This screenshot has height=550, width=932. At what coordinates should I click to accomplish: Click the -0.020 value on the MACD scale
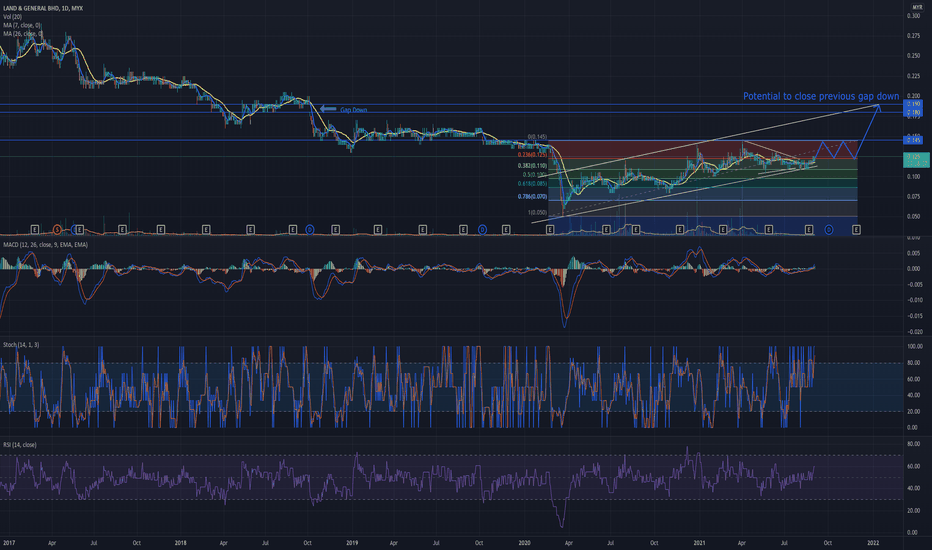[x=914, y=331]
